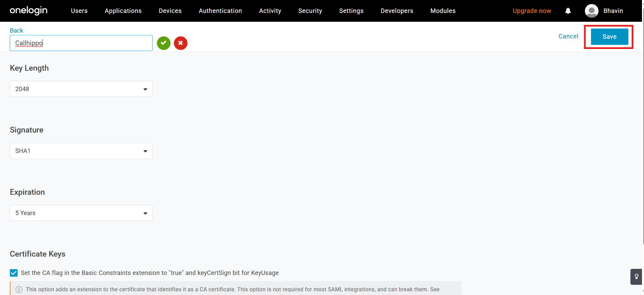The image size is (644, 295).
Task: Click the Cancel link
Action: [568, 36]
